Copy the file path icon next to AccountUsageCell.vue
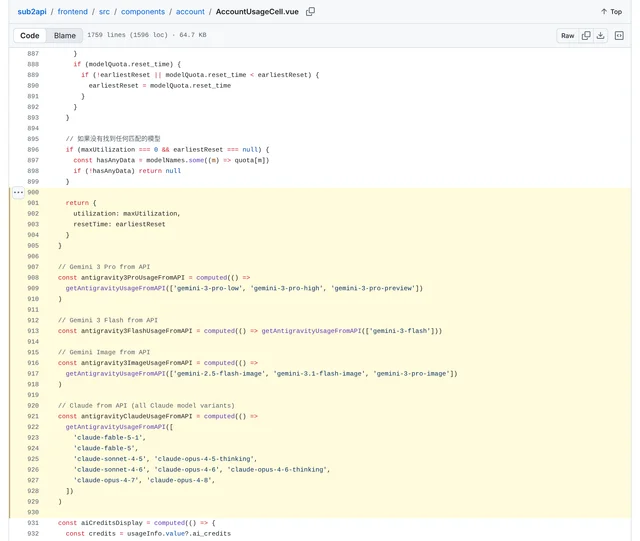 coord(310,11)
